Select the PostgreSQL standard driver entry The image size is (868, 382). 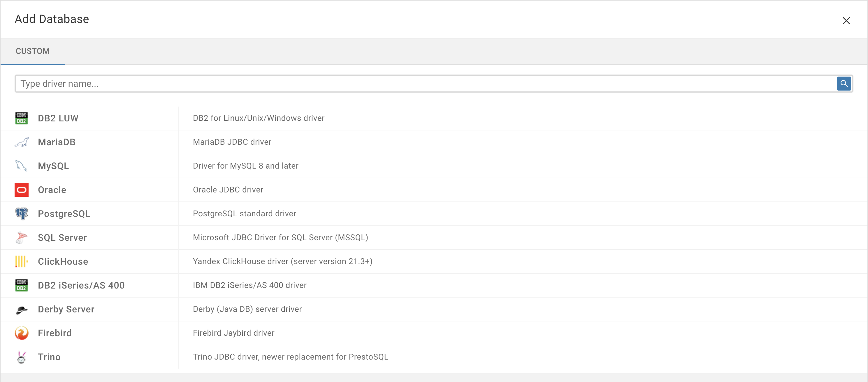click(244, 213)
